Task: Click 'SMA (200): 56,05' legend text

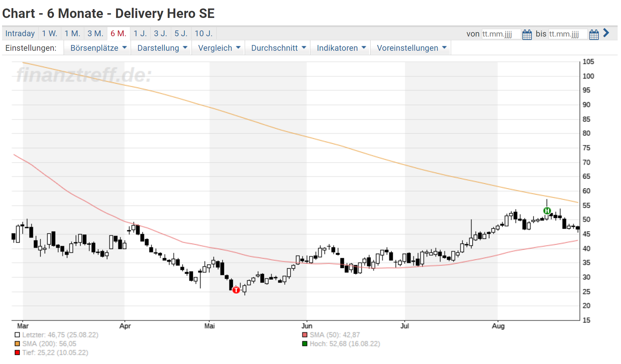Action: coord(49,344)
